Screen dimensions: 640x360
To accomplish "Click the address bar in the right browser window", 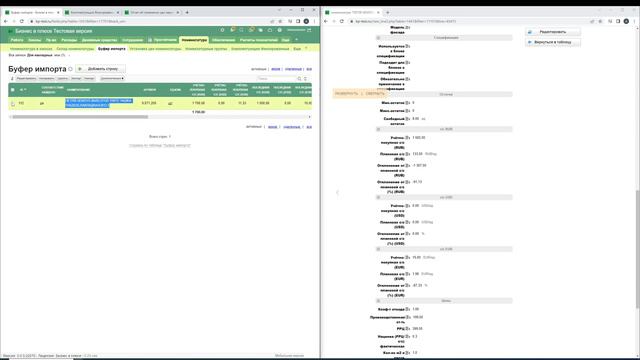I will [469, 21].
